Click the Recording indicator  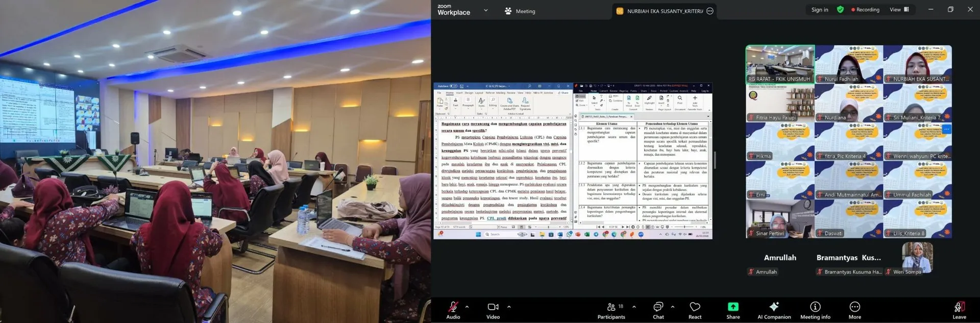(x=865, y=10)
